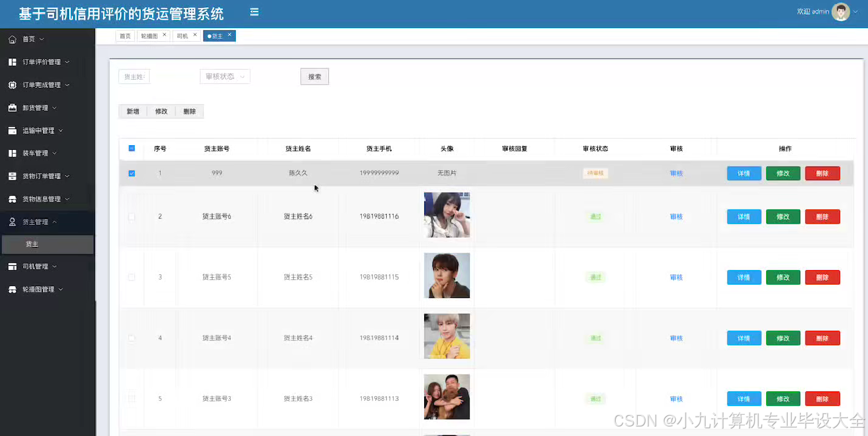This screenshot has height=436, width=868.
Task: Check the checkbox for 货主账号6 row
Action: coord(132,217)
